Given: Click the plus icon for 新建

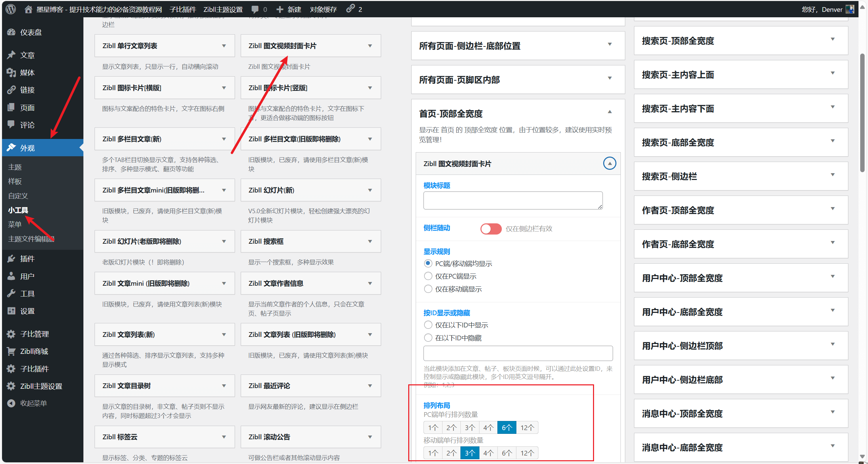Looking at the screenshot, I should [280, 9].
